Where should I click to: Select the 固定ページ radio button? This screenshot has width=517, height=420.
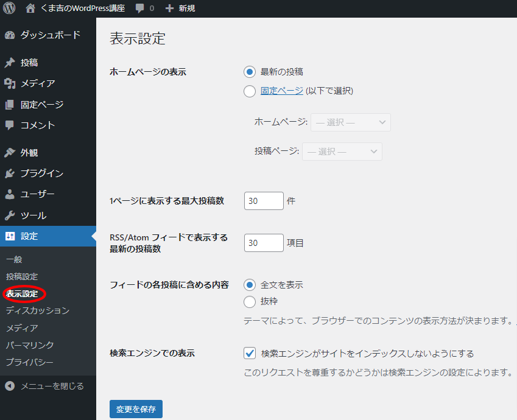250,91
